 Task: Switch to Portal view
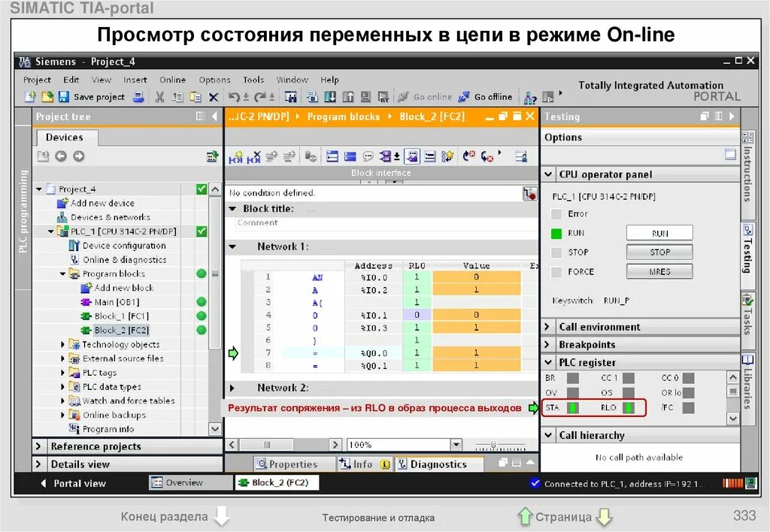pyautogui.click(x=73, y=483)
